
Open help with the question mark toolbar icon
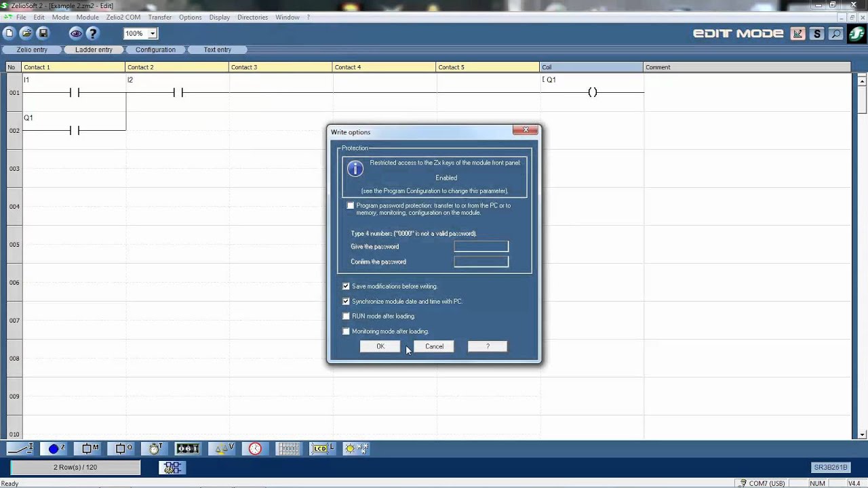click(93, 33)
